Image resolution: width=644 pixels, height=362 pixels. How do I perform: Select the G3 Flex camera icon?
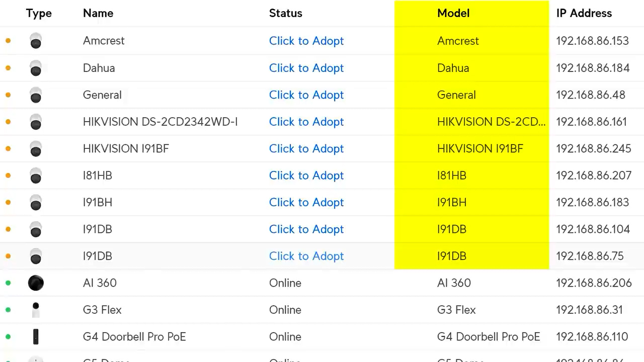coord(36,310)
